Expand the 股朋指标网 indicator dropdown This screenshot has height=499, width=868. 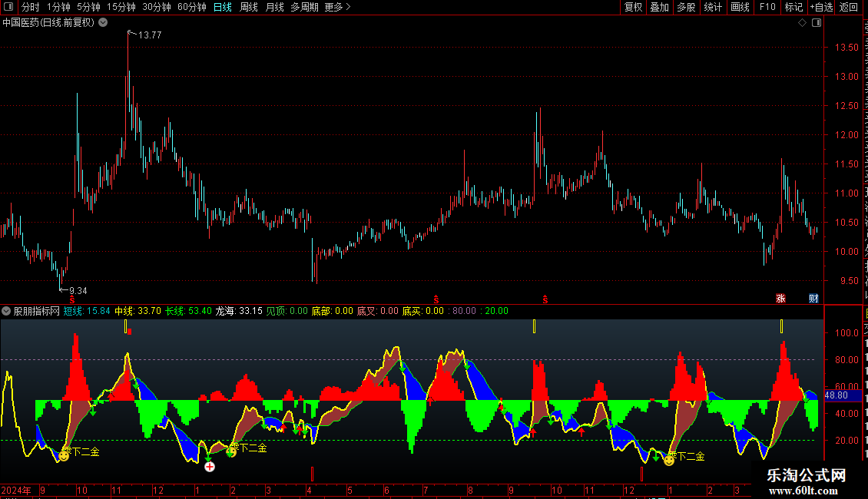6,311
